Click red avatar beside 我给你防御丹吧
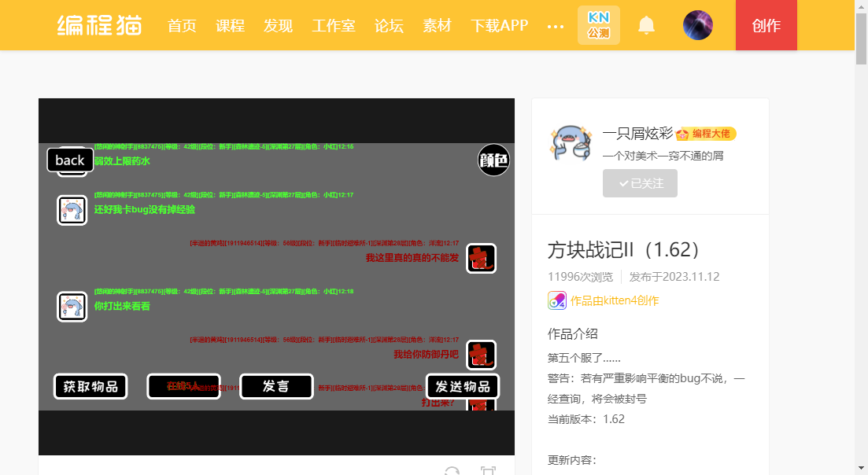The height and width of the screenshot is (475, 868). coord(481,355)
